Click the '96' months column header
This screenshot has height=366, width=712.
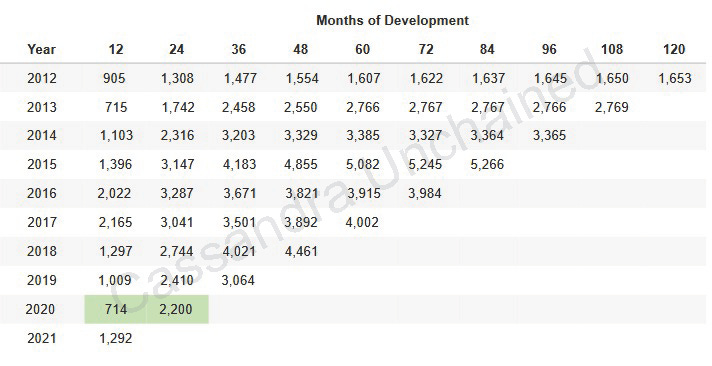[549, 49]
